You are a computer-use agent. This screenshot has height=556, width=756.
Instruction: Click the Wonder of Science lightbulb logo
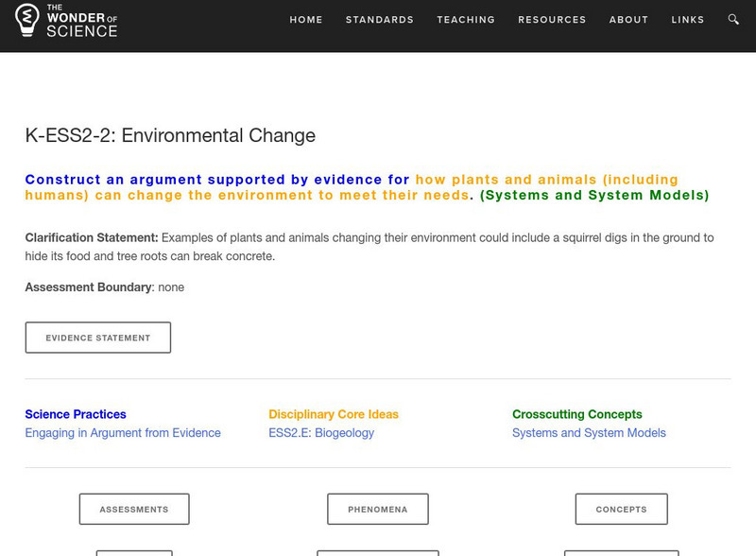(x=26, y=20)
